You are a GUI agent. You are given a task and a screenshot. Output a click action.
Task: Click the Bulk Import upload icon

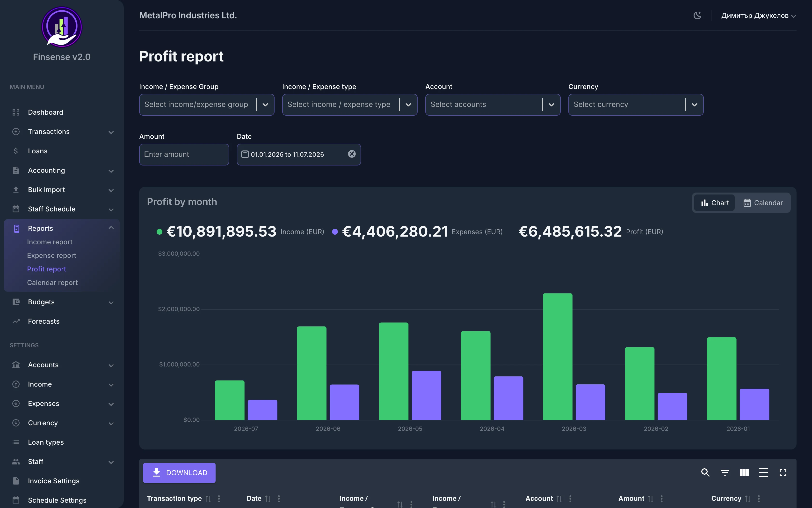click(x=16, y=189)
